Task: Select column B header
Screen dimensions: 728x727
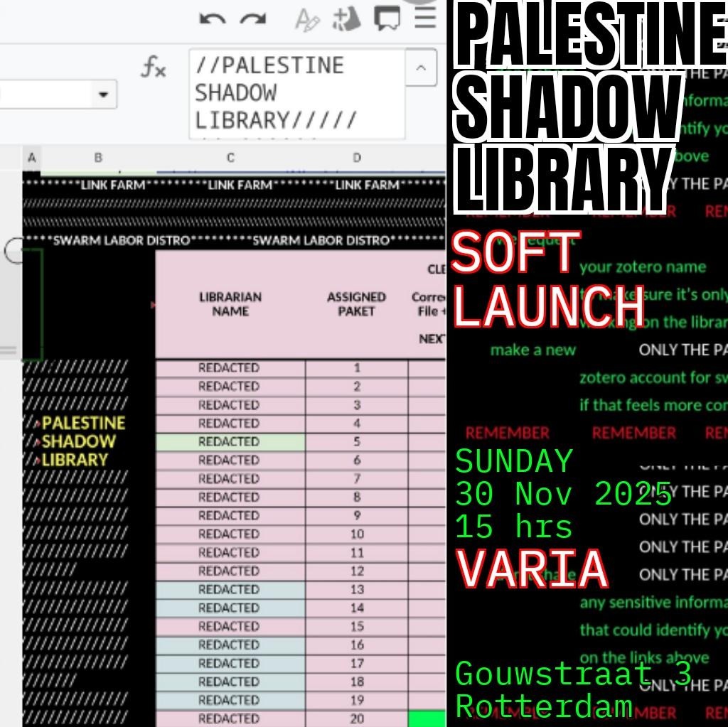Action: point(98,158)
